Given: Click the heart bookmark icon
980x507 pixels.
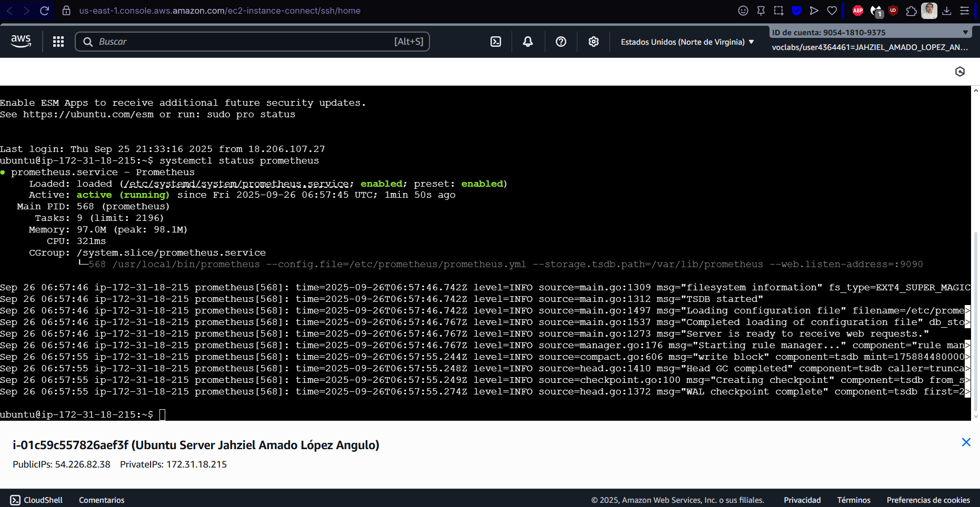Looking at the screenshot, I should 832,11.
